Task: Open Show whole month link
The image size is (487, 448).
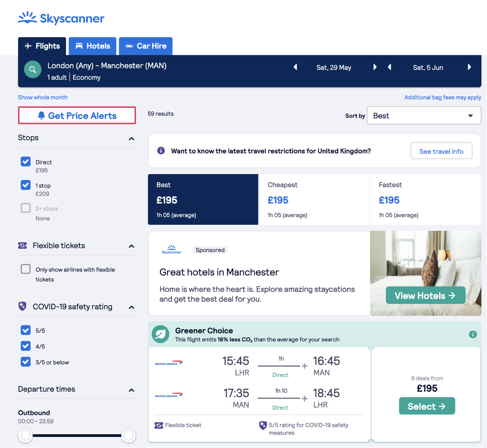Action: (x=43, y=97)
